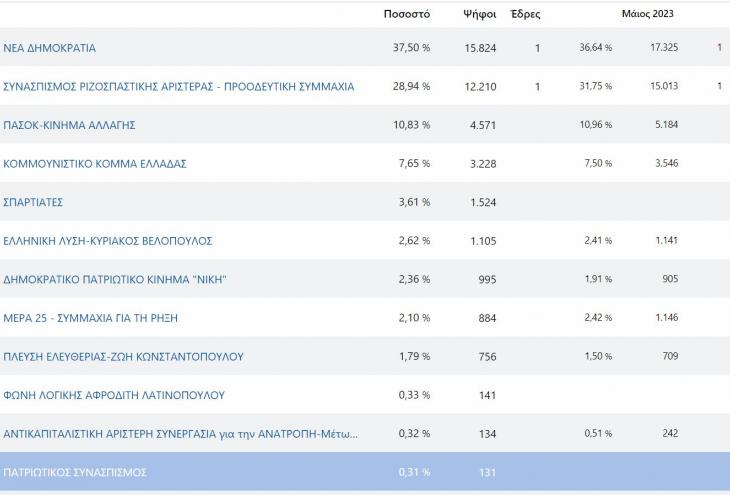Click ΦΩΝΗ ΛΟΓΙΚΗΣ ΑΦΡΟΔΙΤΗ ΛΑΤΙΝΟΠΟΥΛΟΥ link
Viewport: 730px width, 495px height.
click(114, 395)
